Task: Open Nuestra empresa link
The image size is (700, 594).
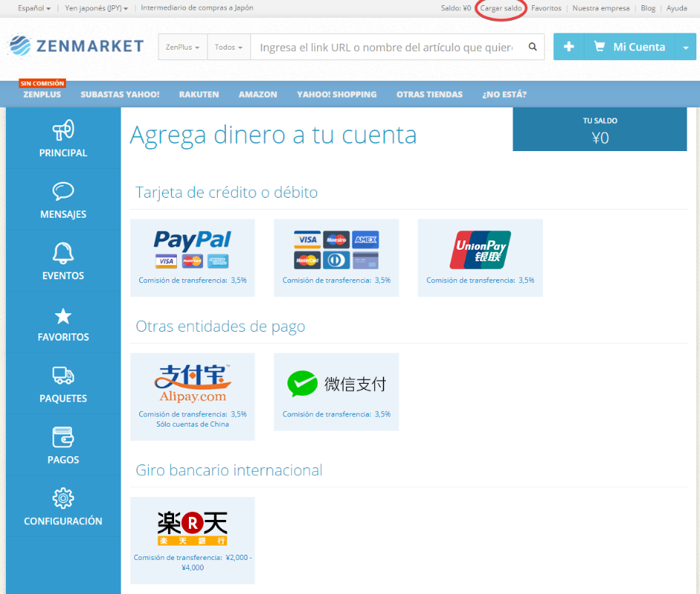Action: tap(601, 8)
